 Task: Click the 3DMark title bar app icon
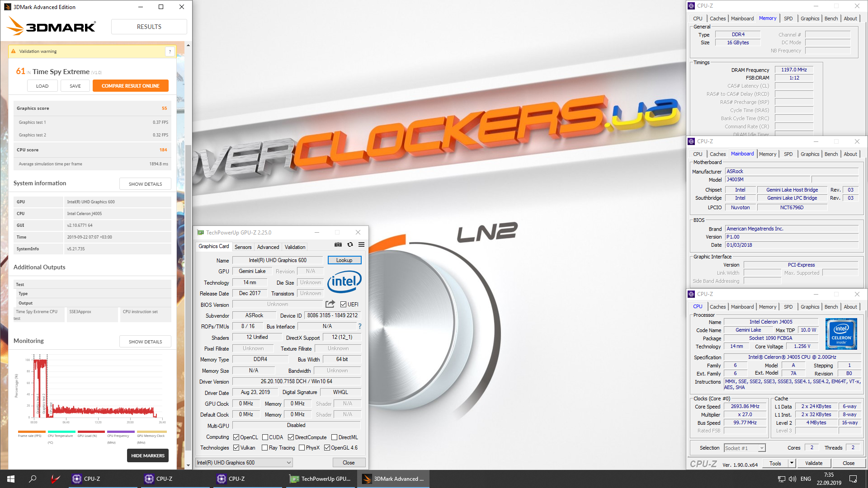[7, 7]
